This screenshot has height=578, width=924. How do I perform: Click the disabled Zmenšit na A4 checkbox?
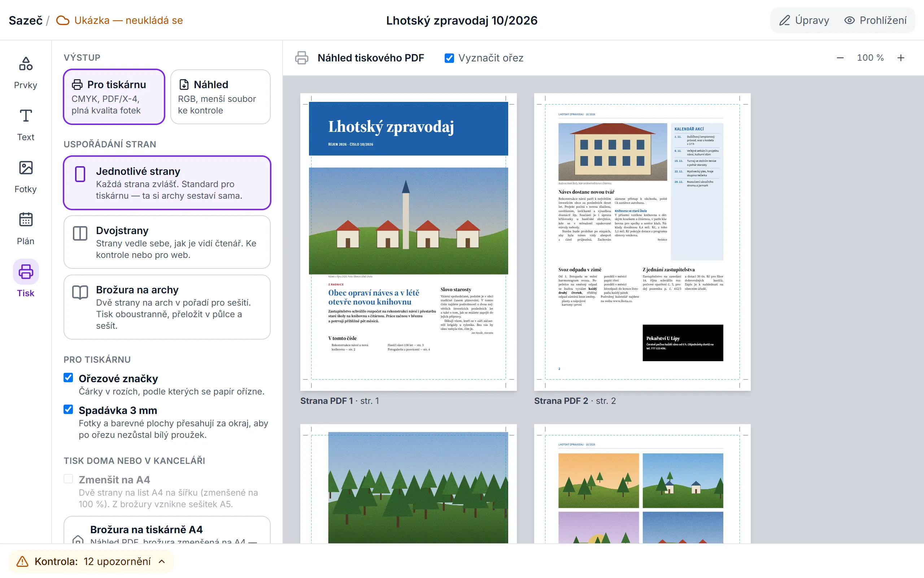(x=68, y=479)
